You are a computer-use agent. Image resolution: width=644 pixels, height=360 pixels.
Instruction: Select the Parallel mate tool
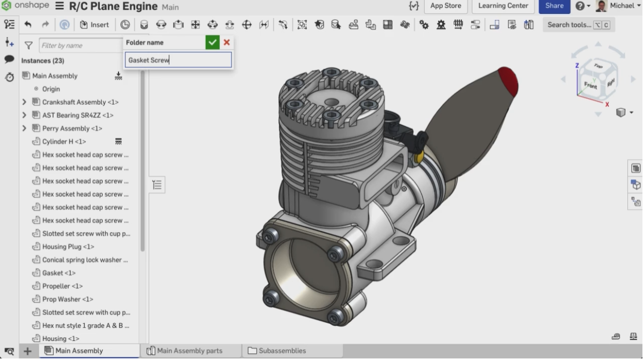click(x=264, y=24)
